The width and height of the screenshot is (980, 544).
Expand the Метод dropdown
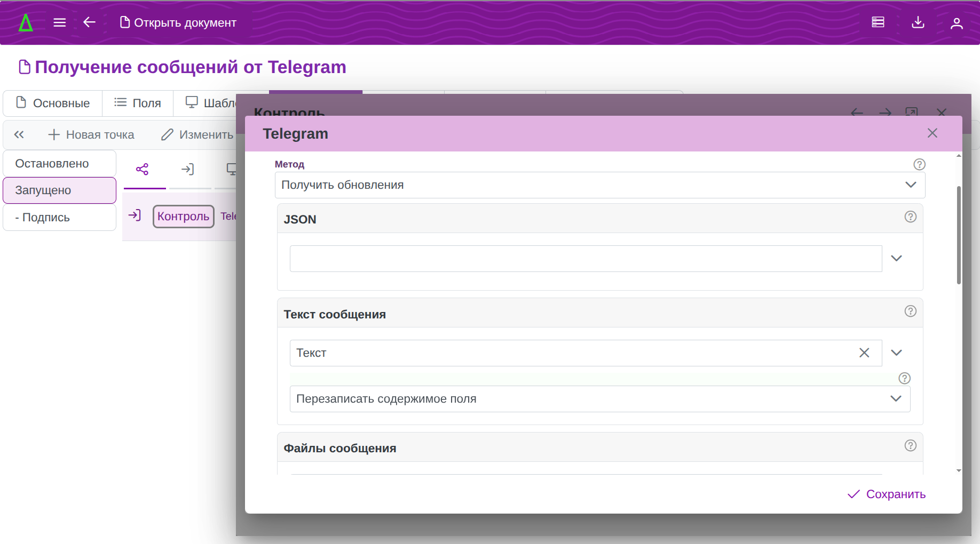pos(911,185)
